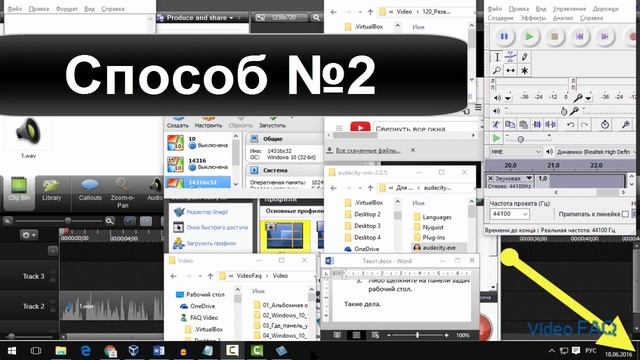This screenshot has height=360, width=640.
Task: Open Audacity's output device dropdown (Динамики)
Action: click(595, 152)
